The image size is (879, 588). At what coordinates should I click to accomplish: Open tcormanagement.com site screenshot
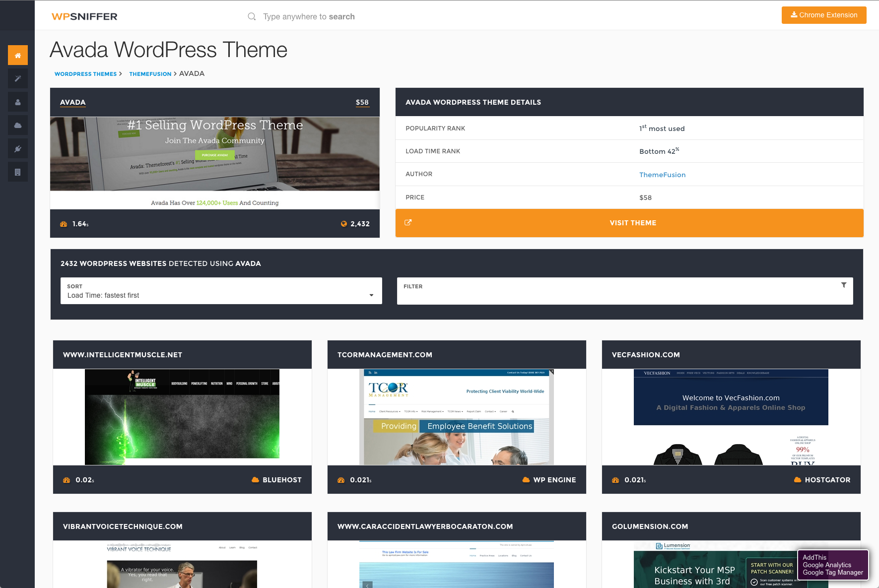[x=457, y=417]
